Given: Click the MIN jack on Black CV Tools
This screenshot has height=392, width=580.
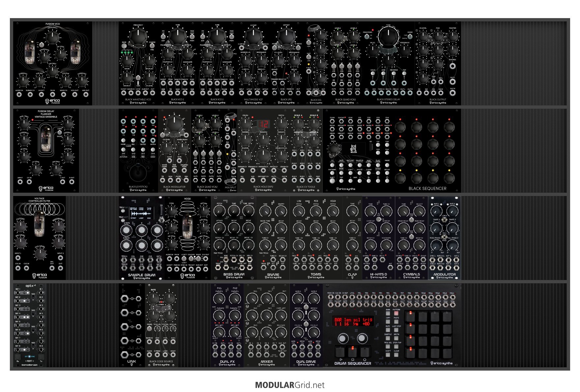Looking at the screenshot, I should pos(310,181).
